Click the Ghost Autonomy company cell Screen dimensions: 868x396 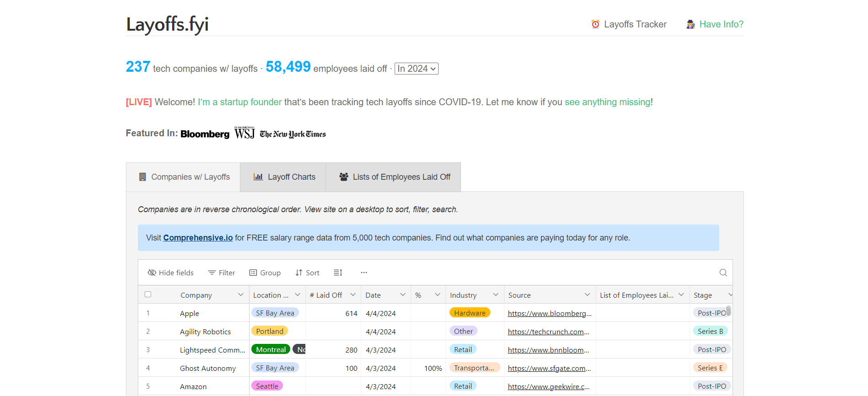208,368
